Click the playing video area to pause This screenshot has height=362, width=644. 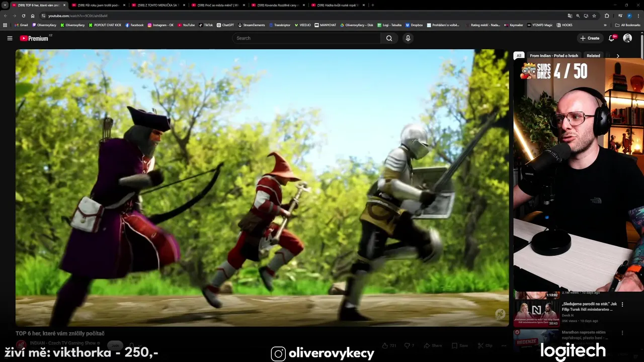coord(262,188)
